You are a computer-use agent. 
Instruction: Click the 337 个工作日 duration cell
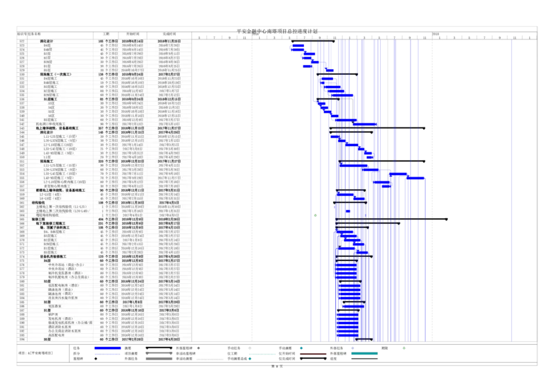click(x=109, y=128)
